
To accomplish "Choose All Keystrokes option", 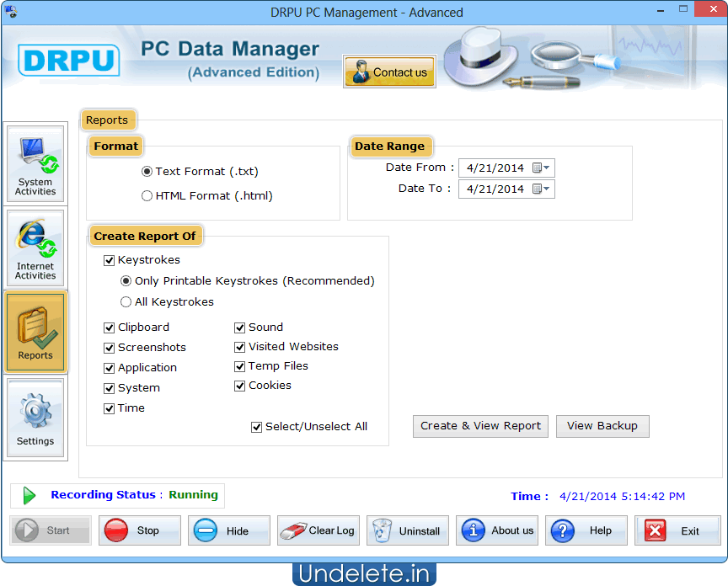I will coord(126,302).
